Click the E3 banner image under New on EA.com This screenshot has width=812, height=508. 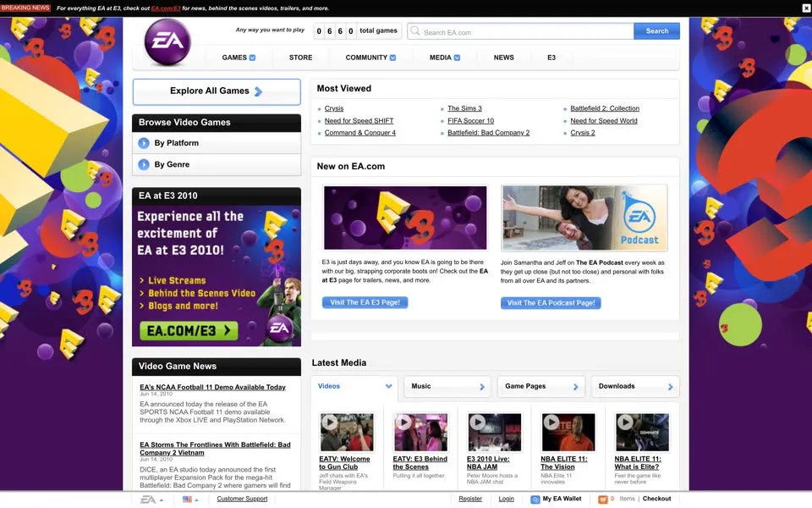tap(405, 218)
